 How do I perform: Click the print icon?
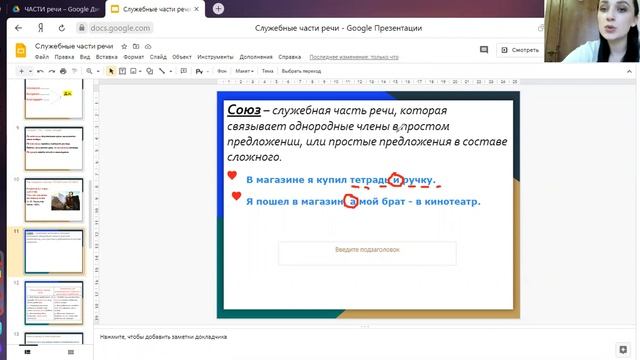tap(63, 71)
